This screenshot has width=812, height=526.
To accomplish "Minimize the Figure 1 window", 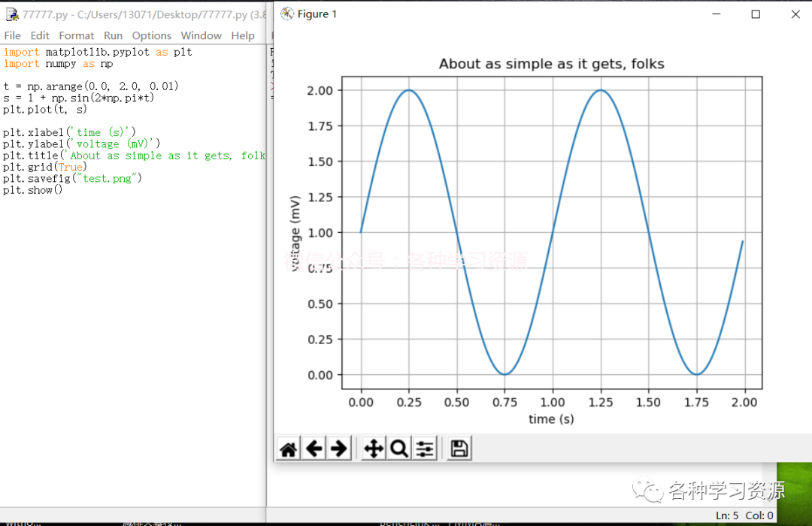I will (717, 14).
